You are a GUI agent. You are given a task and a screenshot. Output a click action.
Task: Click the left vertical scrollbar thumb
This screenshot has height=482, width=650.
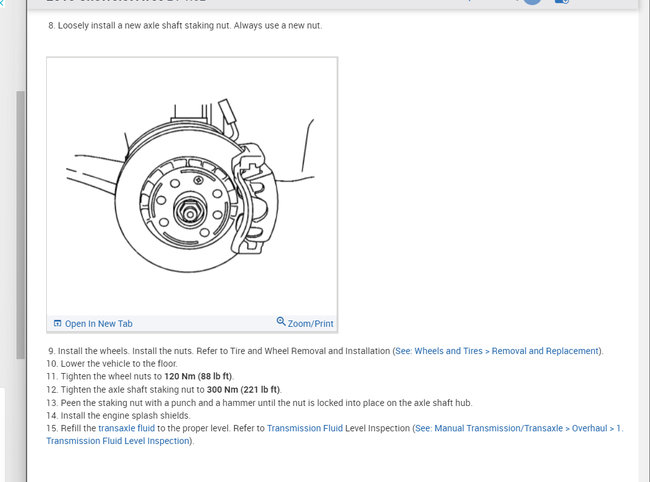(x=20, y=225)
